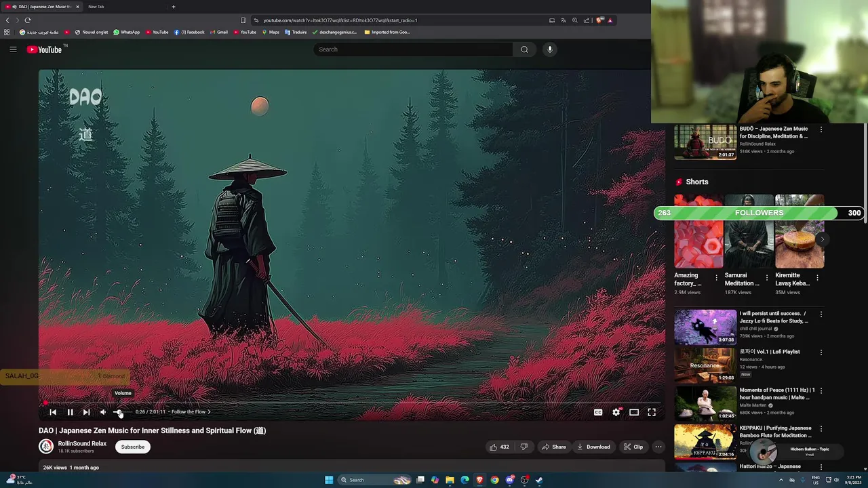This screenshot has height=488, width=868.
Task: Dislike the video
Action: pyautogui.click(x=524, y=447)
